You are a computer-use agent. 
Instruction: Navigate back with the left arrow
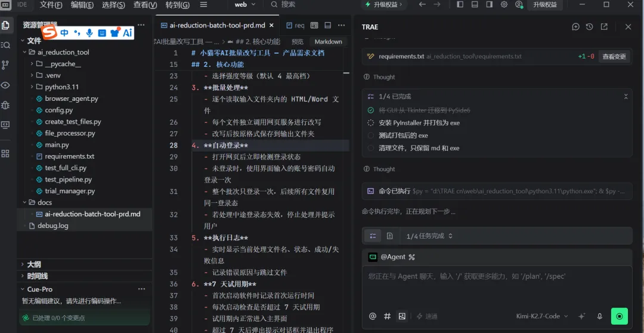click(x=422, y=5)
